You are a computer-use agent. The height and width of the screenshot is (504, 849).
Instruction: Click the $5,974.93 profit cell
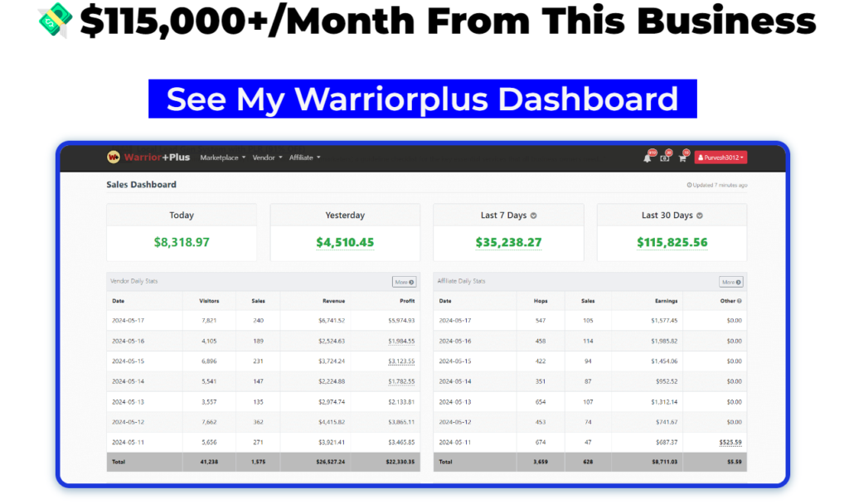point(401,321)
